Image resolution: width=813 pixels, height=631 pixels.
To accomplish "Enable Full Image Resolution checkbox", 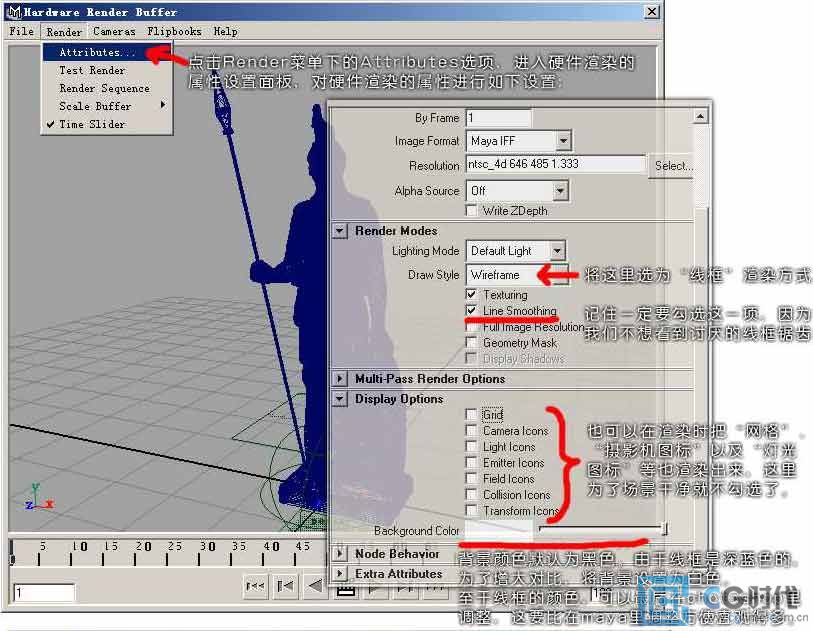I will 471,327.
